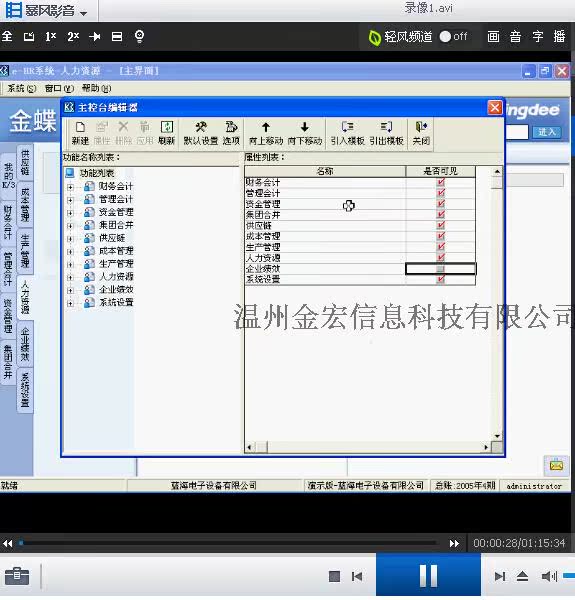575x600 pixels.
Task: Click the stop playback button
Action: pos(334,576)
